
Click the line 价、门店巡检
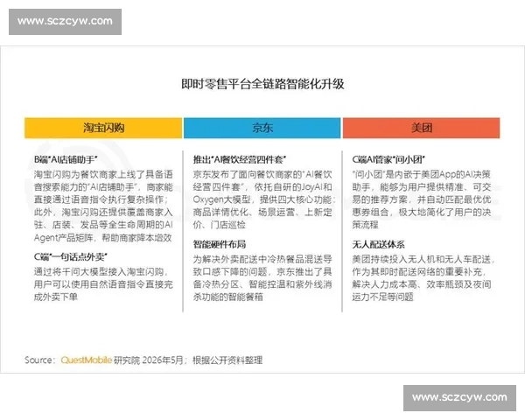220,225
